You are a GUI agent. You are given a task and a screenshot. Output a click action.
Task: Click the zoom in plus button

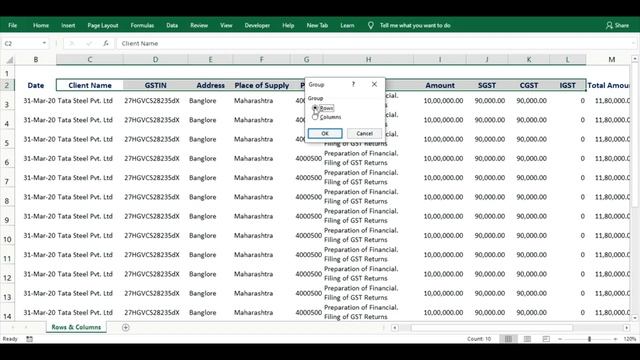(x=616, y=339)
